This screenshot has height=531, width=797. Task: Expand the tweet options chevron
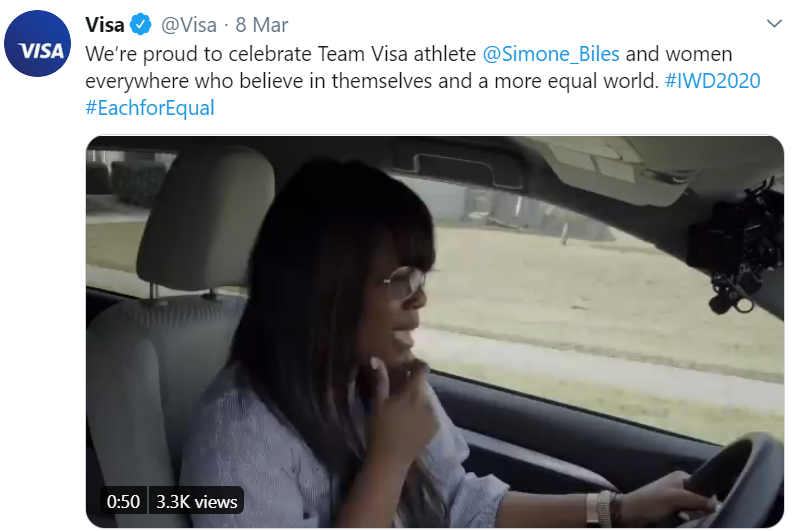(x=774, y=23)
